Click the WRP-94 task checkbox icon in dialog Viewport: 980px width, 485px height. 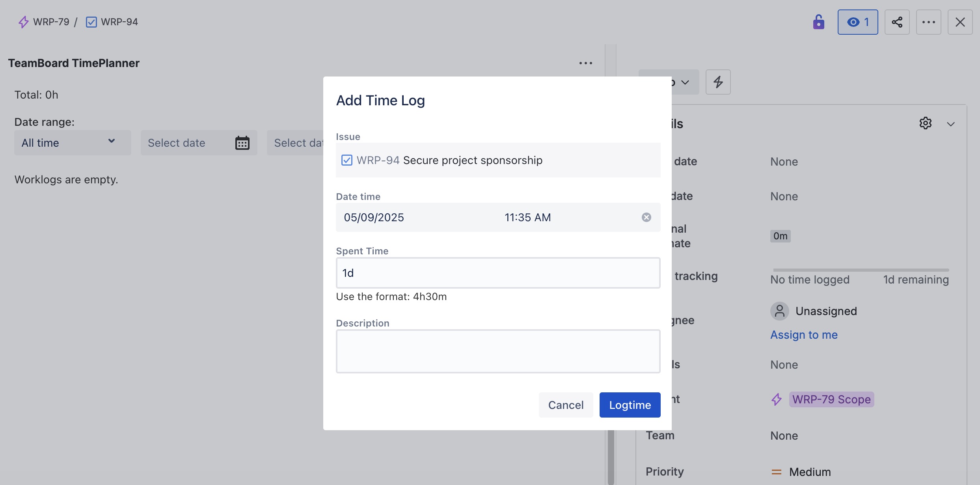coord(347,160)
